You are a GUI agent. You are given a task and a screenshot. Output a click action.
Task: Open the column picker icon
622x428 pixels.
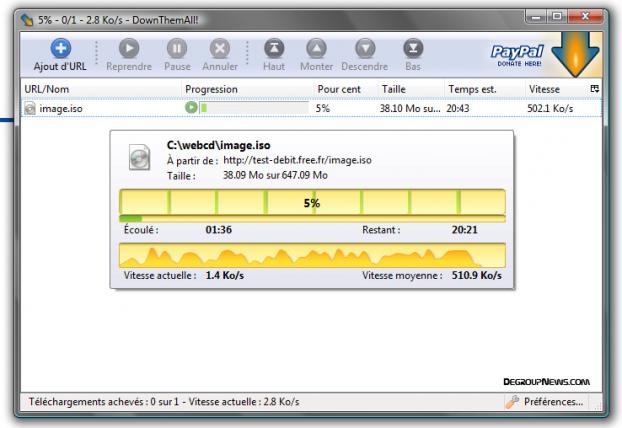click(x=594, y=89)
